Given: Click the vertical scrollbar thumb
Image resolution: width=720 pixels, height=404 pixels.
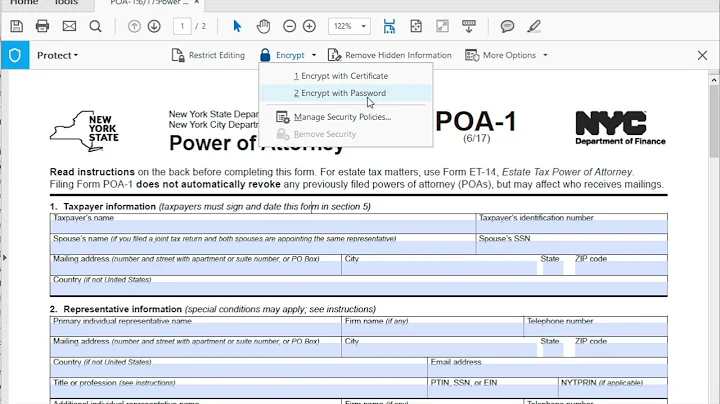Looking at the screenshot, I should (x=714, y=121).
